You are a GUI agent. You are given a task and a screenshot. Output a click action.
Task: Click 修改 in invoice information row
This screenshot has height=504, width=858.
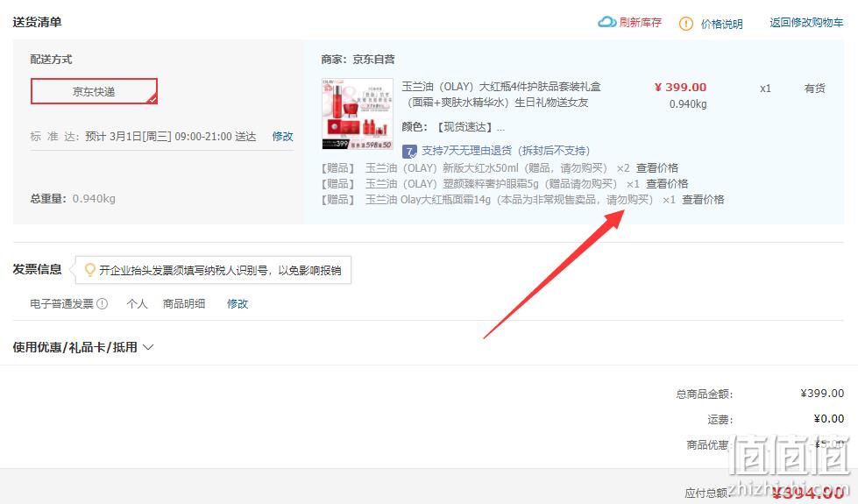pos(238,303)
